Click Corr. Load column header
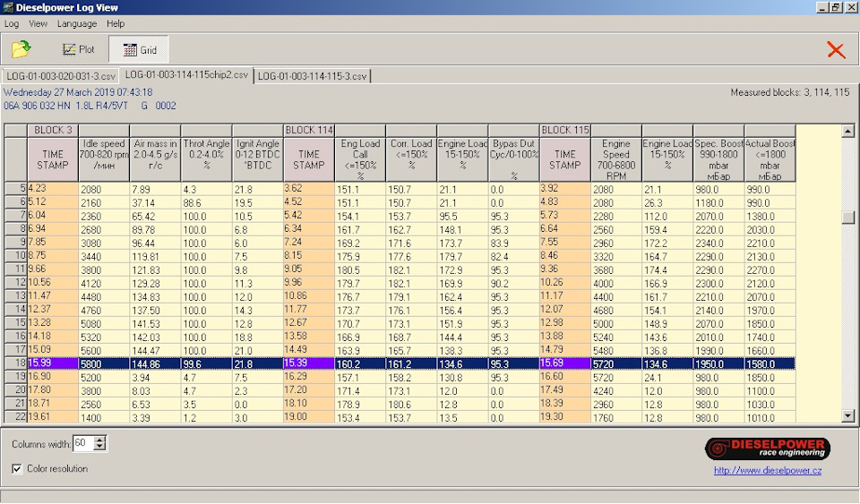Image resolution: width=860 pixels, height=504 pixels. pyautogui.click(x=411, y=159)
